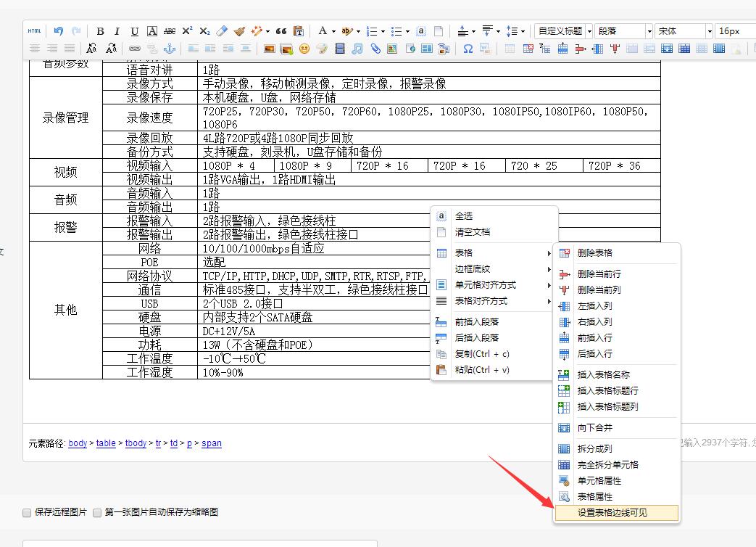Click the blockquote quotation icon
This screenshot has width=756, height=547.
(x=282, y=31)
